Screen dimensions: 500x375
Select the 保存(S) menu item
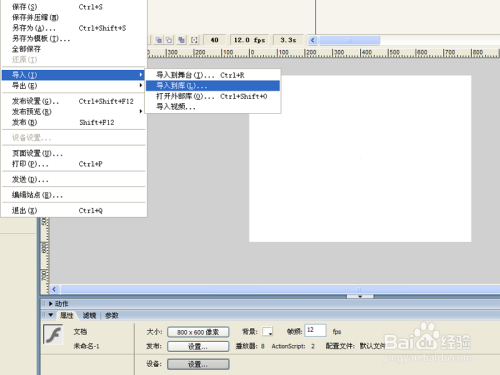[x=74, y=7]
